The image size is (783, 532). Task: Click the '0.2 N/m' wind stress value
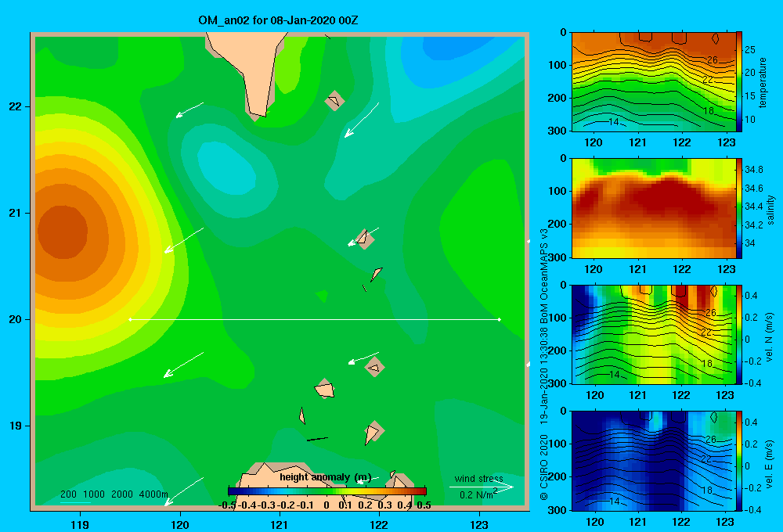[x=478, y=494]
